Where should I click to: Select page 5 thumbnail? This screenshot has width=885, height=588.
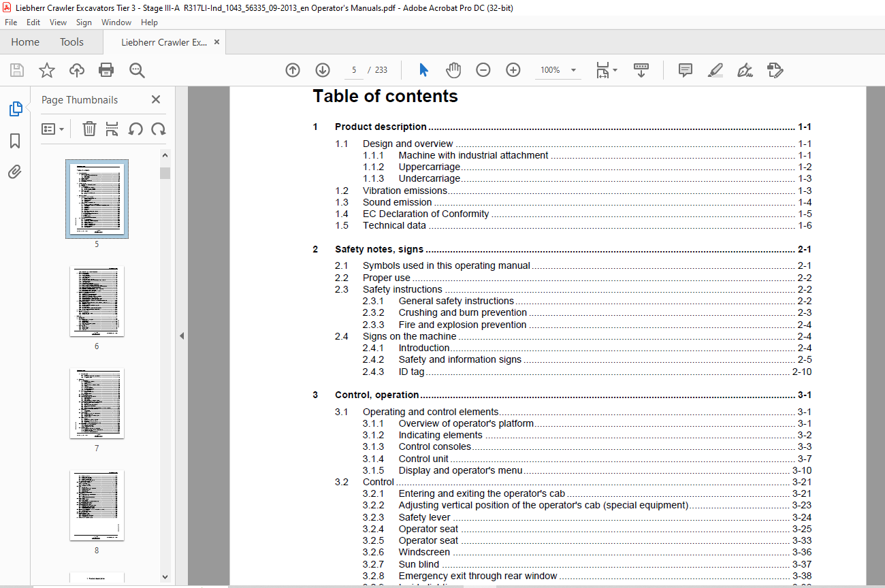click(97, 198)
